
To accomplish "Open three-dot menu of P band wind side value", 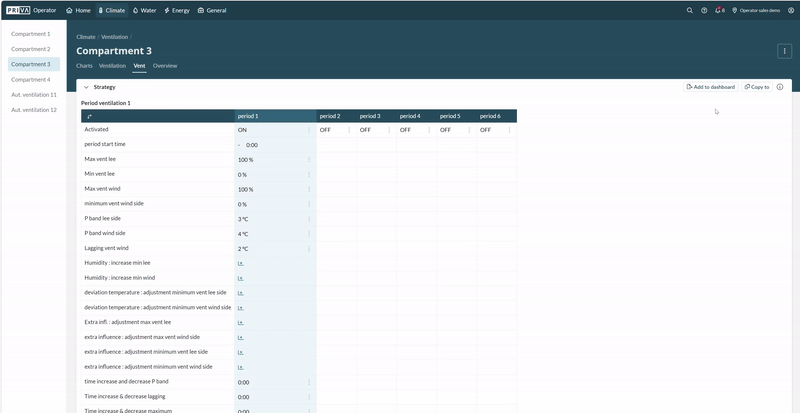I will (309, 234).
